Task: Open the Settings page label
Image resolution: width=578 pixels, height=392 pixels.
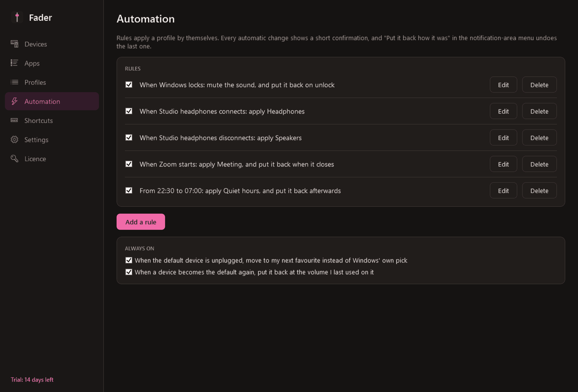Action: [x=36, y=140]
